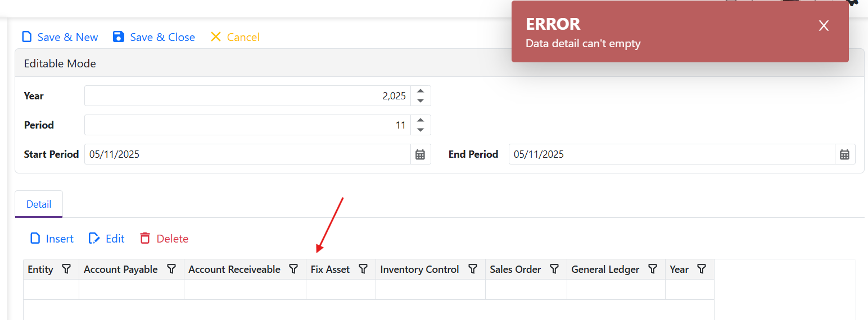Viewport: 868px width, 320px height.
Task: Click the Editable Mode panel header
Action: click(439, 63)
